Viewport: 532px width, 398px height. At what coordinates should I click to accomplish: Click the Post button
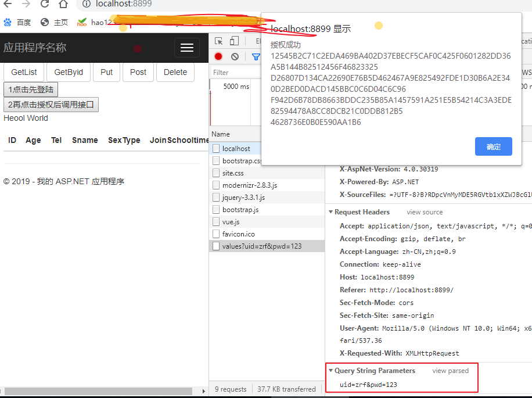pyautogui.click(x=138, y=72)
